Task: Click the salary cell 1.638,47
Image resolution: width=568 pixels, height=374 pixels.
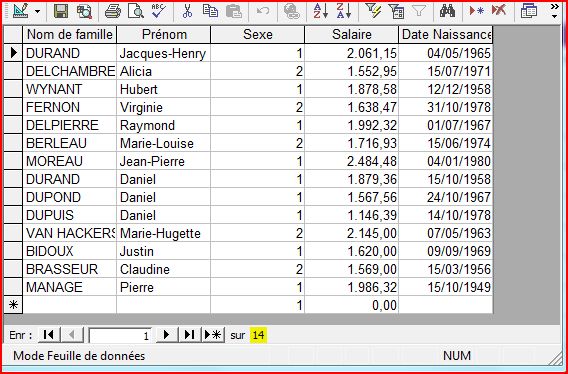Action: point(352,107)
